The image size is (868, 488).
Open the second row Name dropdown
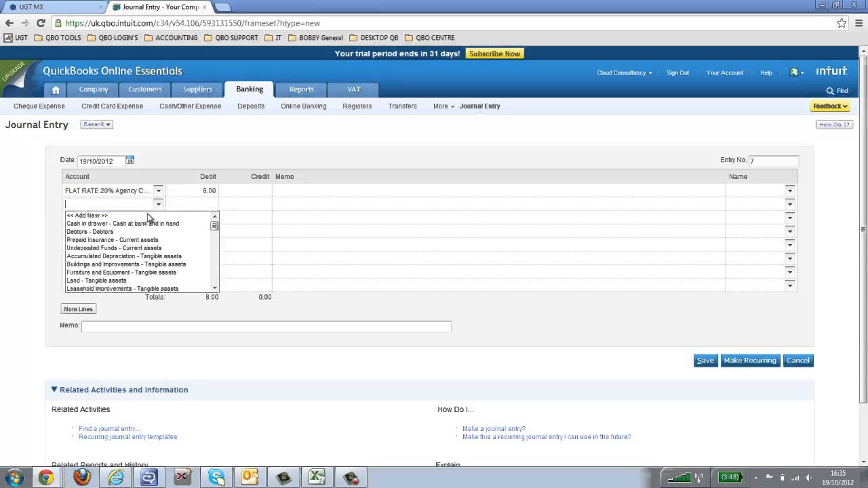click(x=789, y=204)
